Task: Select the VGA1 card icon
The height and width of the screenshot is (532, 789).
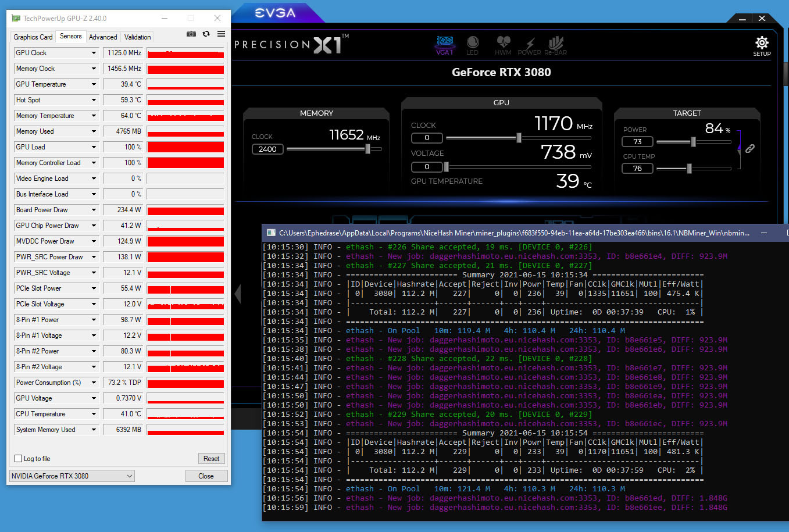Action: click(x=445, y=44)
